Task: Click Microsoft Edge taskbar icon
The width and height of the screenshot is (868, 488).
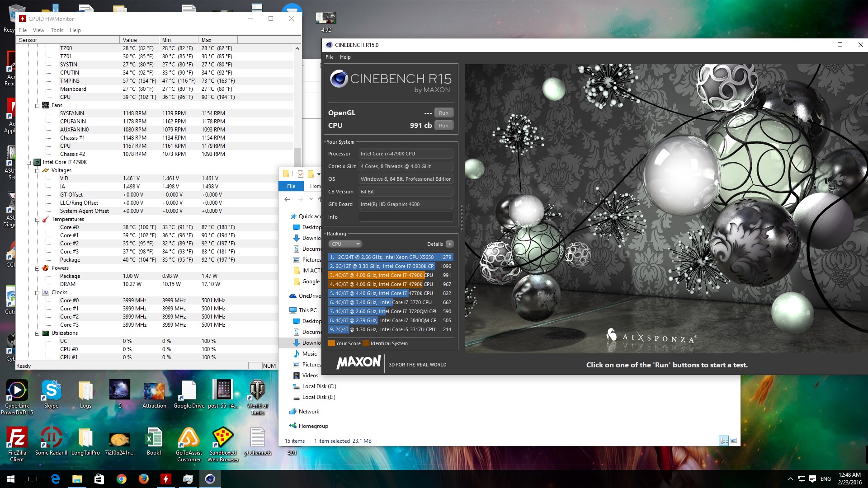Action: 55,479
